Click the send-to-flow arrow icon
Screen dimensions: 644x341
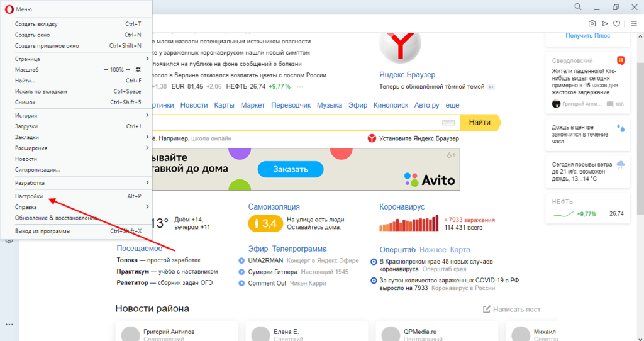pos(604,24)
